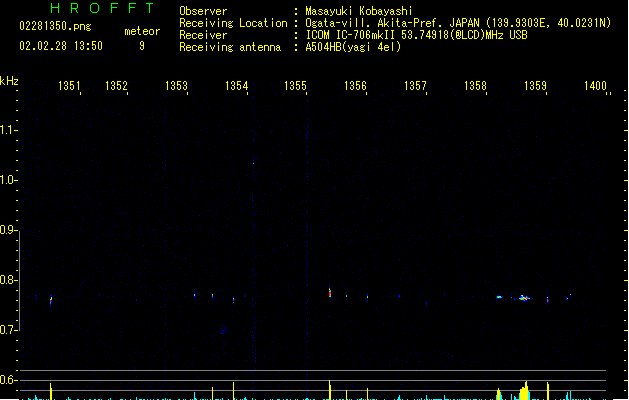
Task: Click the kHz axis unit label
Action: 9,81
